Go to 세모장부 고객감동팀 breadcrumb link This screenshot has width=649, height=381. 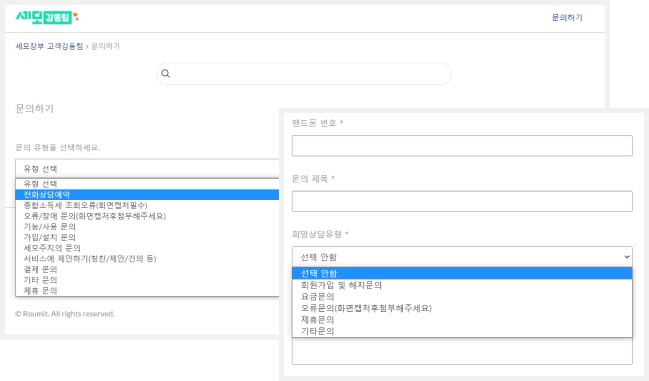tap(49, 46)
